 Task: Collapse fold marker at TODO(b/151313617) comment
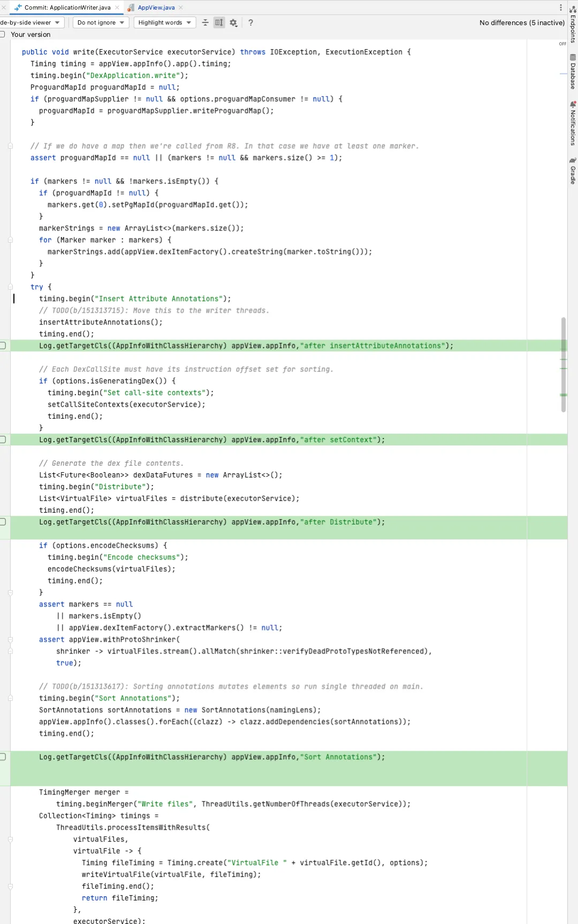tap(10, 698)
